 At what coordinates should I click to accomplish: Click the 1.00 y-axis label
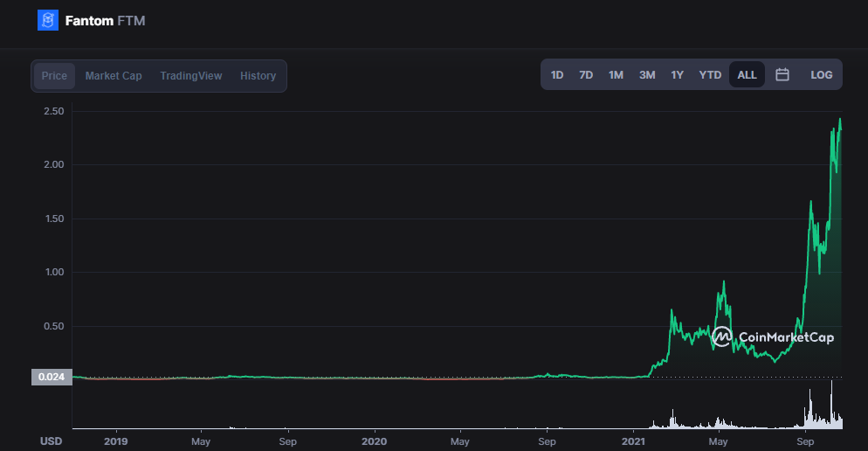click(53, 272)
